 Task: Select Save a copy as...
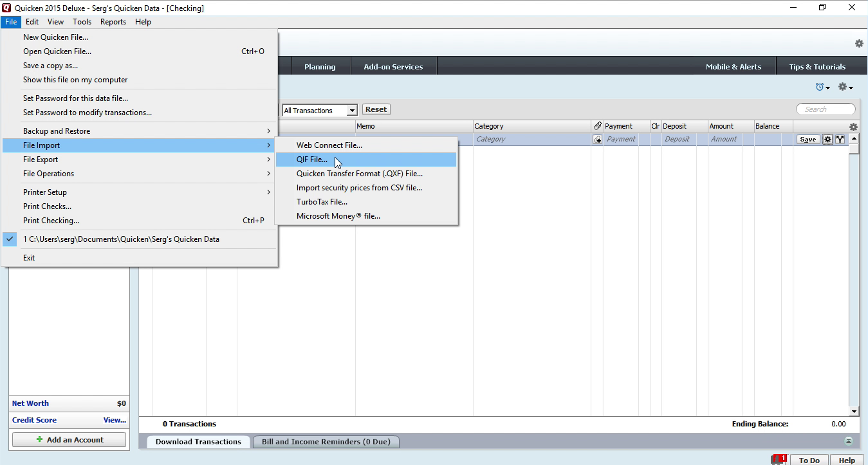[x=140, y=66]
